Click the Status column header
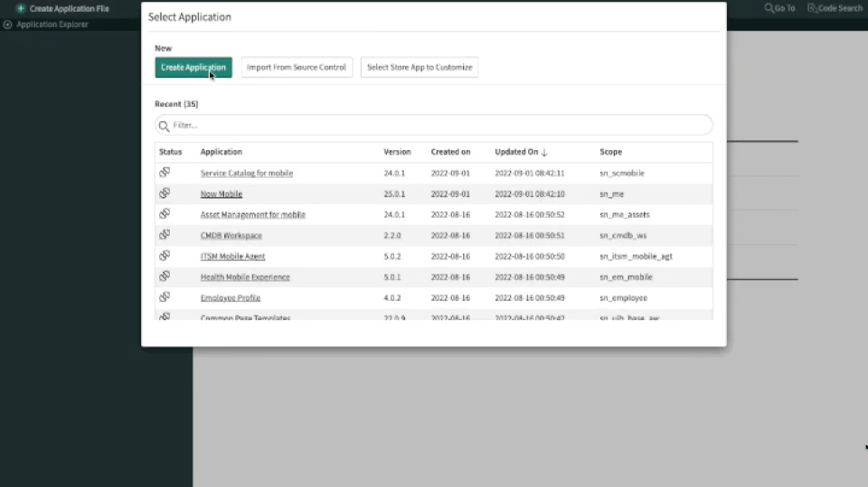This screenshot has width=868, height=487. coord(171,152)
